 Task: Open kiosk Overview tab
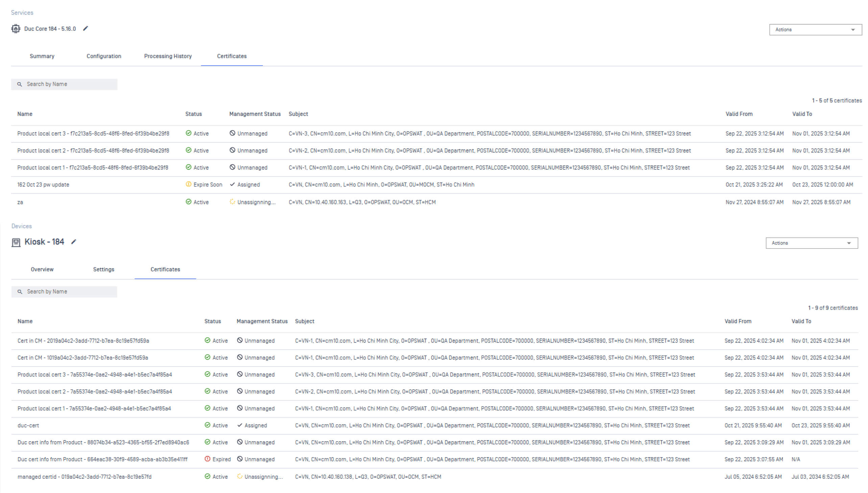click(x=42, y=269)
